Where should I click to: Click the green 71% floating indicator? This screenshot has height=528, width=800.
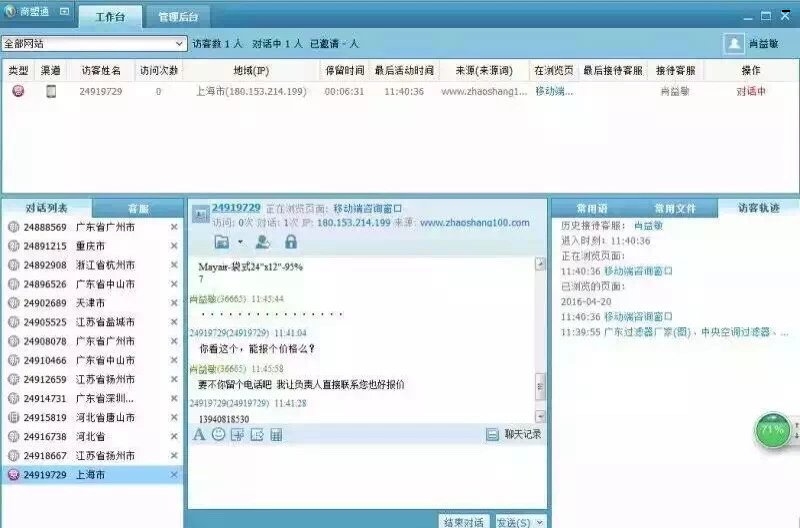[x=772, y=429]
